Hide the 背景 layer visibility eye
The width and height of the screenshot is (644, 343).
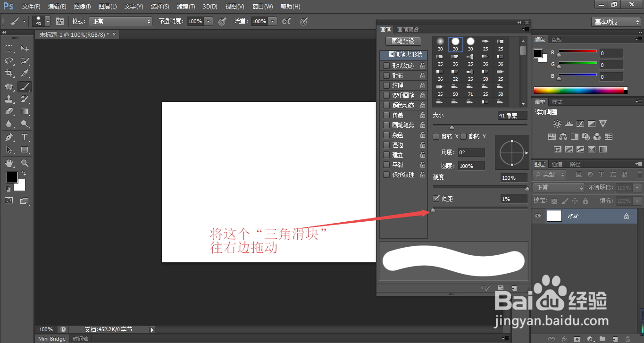tap(537, 216)
